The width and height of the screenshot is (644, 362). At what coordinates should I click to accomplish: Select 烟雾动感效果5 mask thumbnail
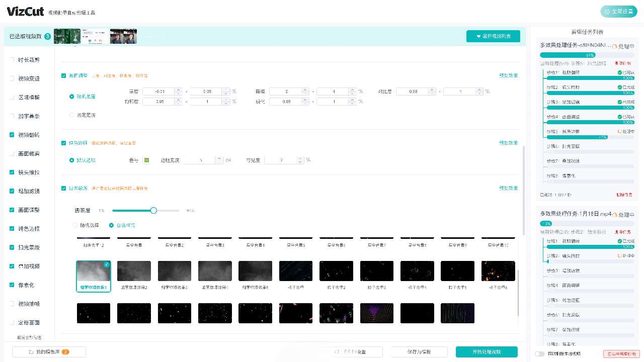pos(256,271)
